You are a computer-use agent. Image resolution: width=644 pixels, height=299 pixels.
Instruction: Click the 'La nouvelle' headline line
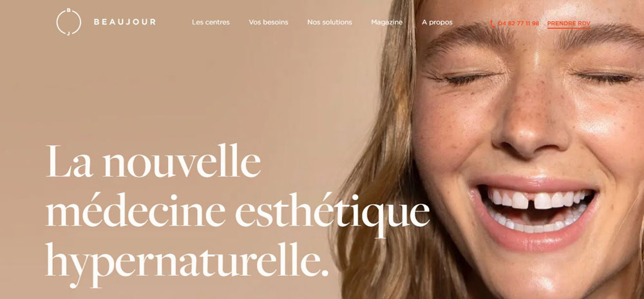click(x=153, y=161)
